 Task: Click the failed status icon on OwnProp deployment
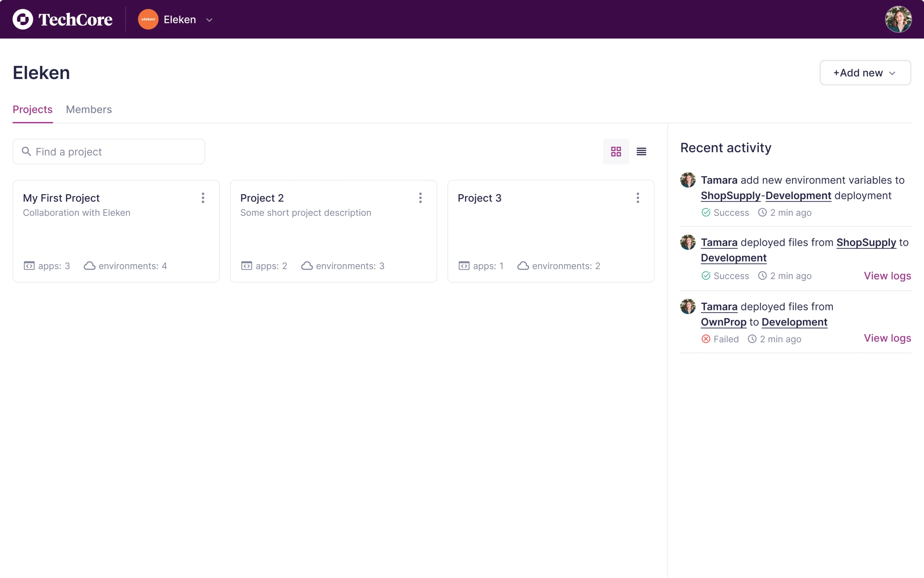click(705, 339)
